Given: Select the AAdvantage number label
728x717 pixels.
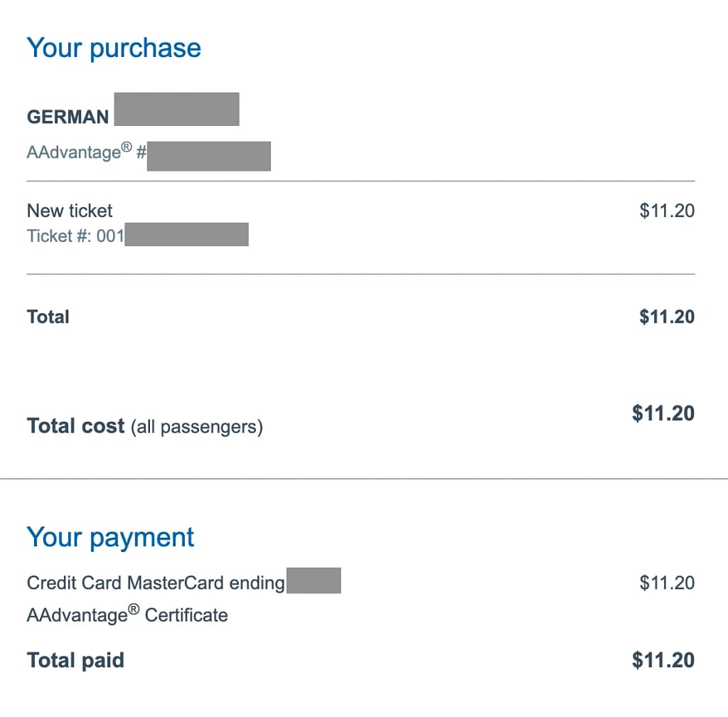Looking at the screenshot, I should tap(87, 152).
